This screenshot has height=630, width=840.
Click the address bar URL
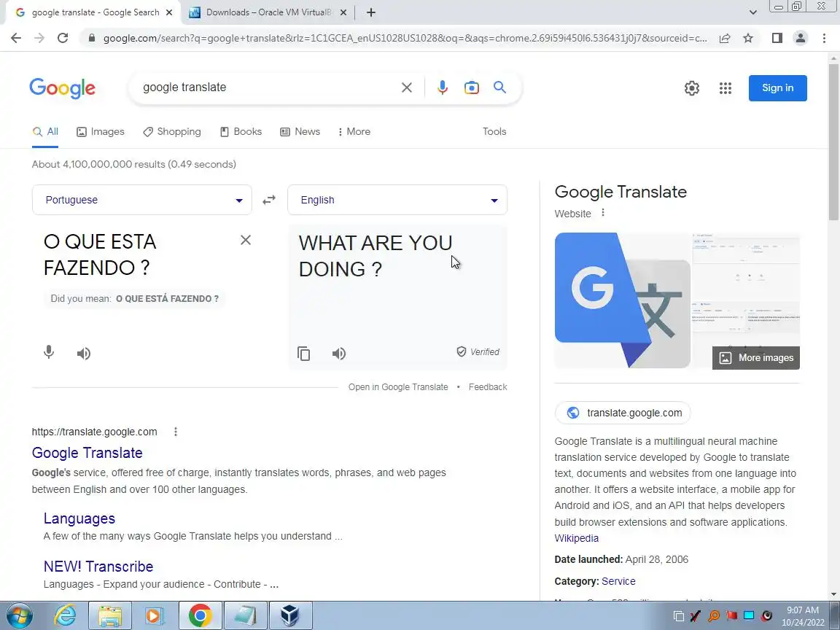pos(405,38)
